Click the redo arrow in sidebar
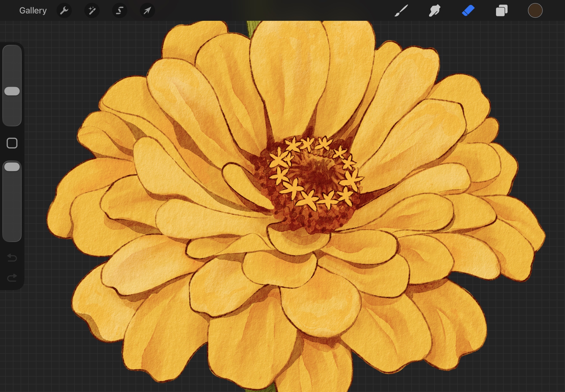565x392 pixels. pos(12,278)
